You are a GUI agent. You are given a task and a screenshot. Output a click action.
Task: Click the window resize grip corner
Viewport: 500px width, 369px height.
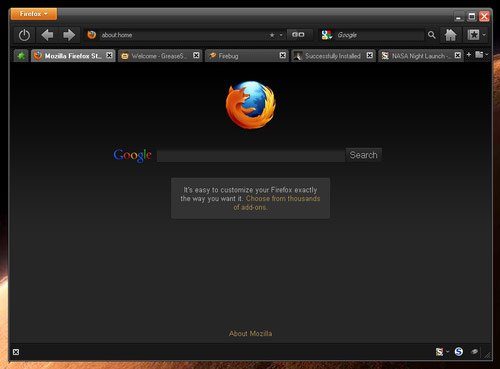pyautogui.click(x=488, y=356)
